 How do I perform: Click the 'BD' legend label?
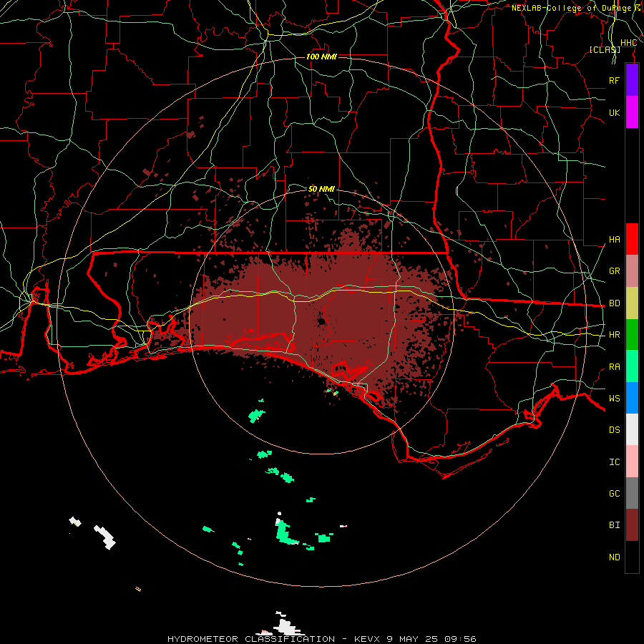(x=614, y=303)
